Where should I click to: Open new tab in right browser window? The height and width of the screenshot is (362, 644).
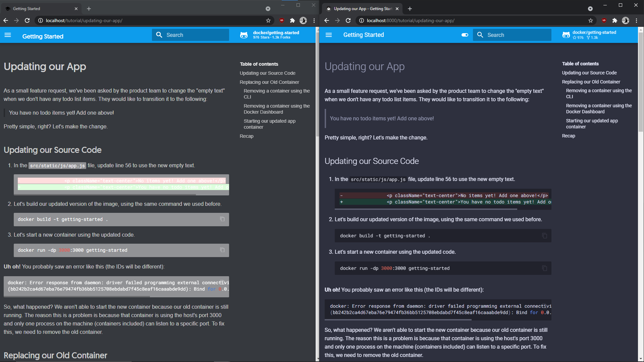tap(410, 9)
